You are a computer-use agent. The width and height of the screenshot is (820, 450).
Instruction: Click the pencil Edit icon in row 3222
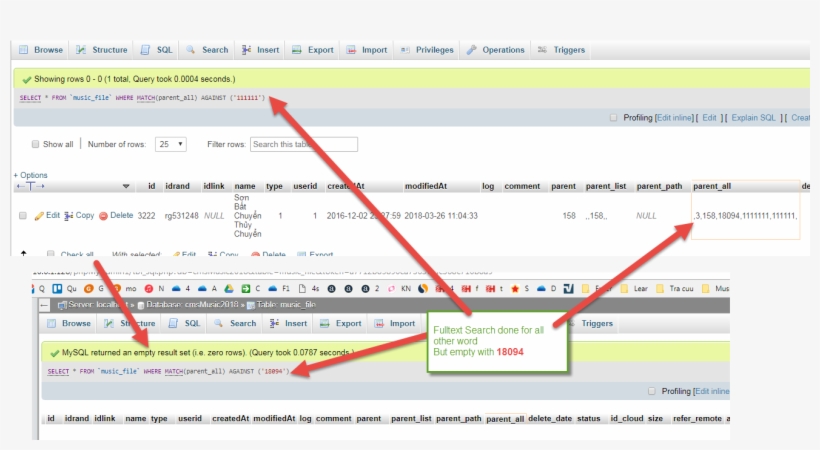pyautogui.click(x=39, y=215)
